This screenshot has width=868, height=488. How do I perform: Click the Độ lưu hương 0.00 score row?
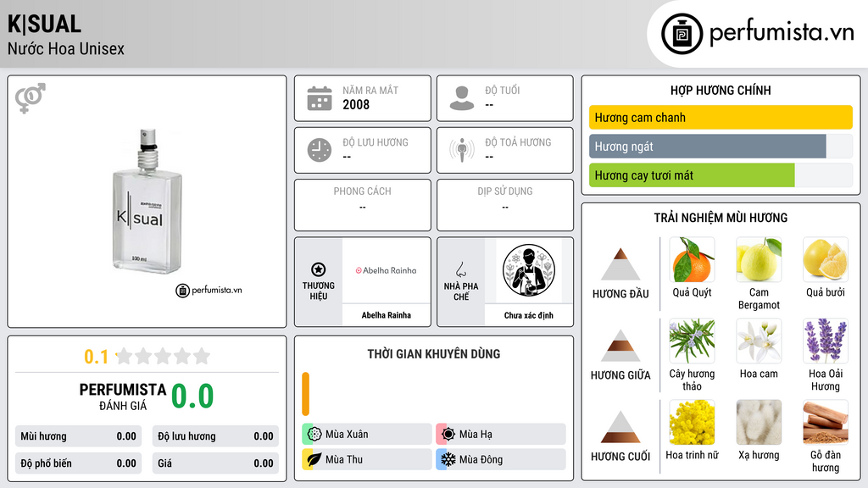(x=215, y=436)
